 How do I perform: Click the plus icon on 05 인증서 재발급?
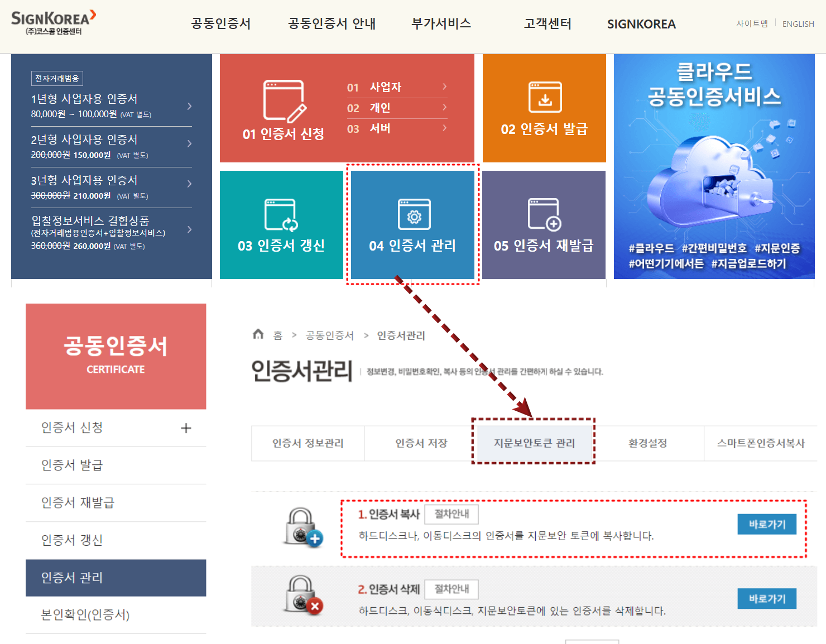(x=544, y=213)
